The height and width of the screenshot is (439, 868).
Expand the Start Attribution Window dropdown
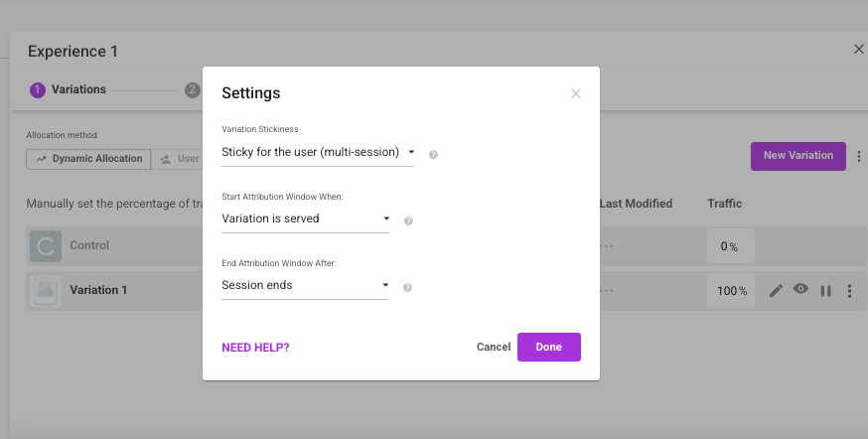(x=306, y=219)
